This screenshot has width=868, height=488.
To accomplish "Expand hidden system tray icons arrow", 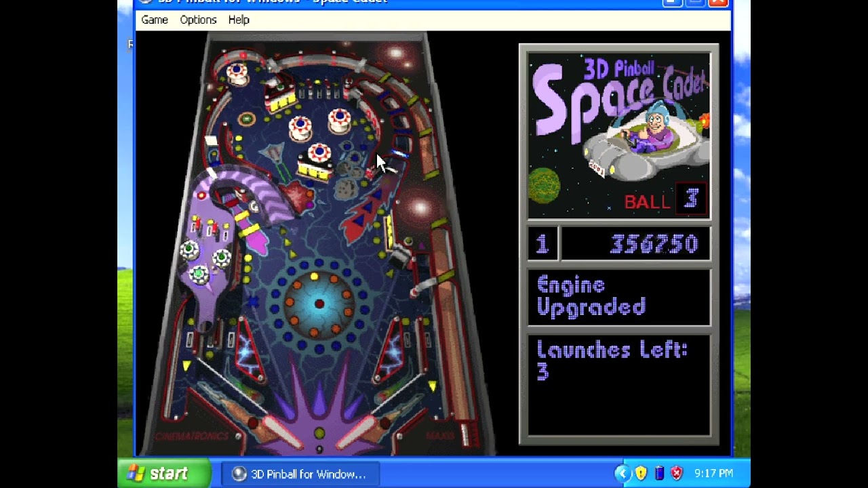I will (x=623, y=473).
